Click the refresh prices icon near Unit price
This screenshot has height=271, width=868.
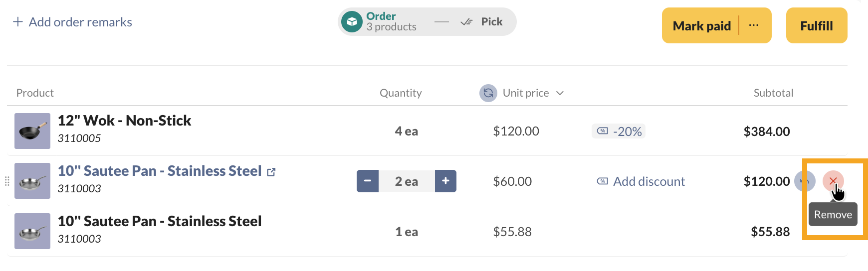[488, 93]
